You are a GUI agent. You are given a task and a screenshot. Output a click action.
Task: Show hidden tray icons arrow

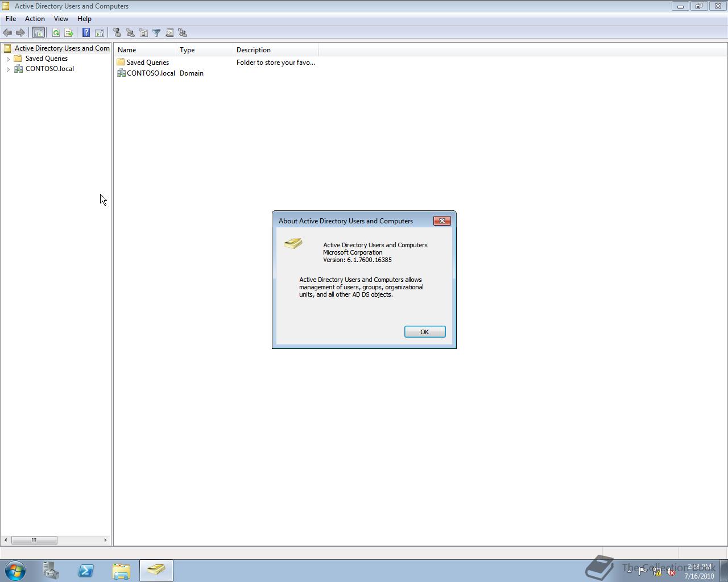pos(629,571)
